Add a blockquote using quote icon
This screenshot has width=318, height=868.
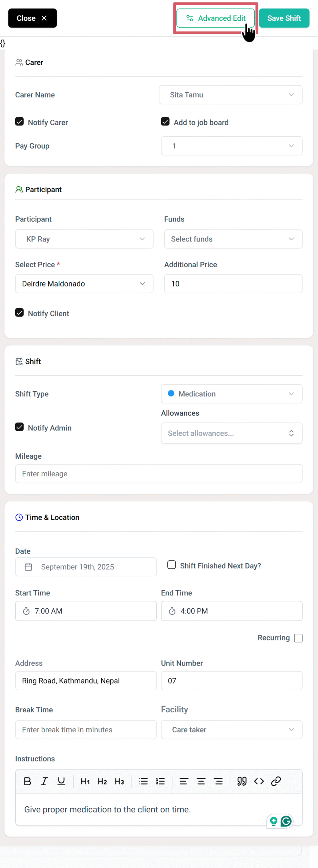click(241, 781)
